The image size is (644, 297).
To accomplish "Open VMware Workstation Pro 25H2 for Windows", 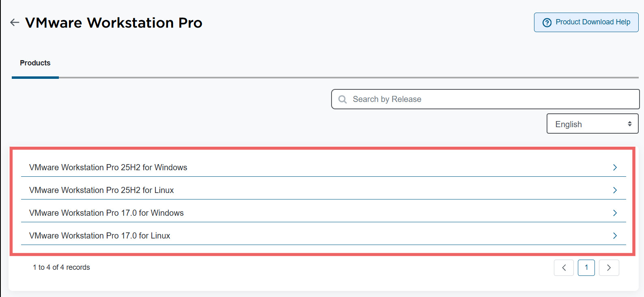I will click(x=323, y=167).
